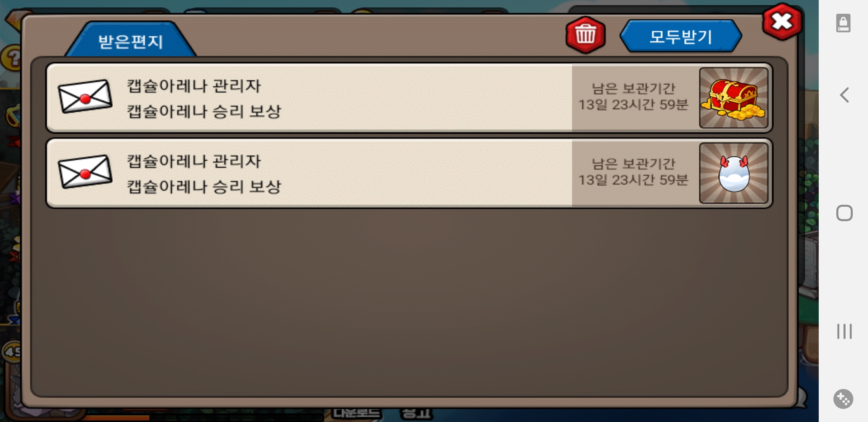Viewport: 868px width, 422px height.
Task: Click second mail's 남은 보관기간 time label
Action: [x=633, y=172]
